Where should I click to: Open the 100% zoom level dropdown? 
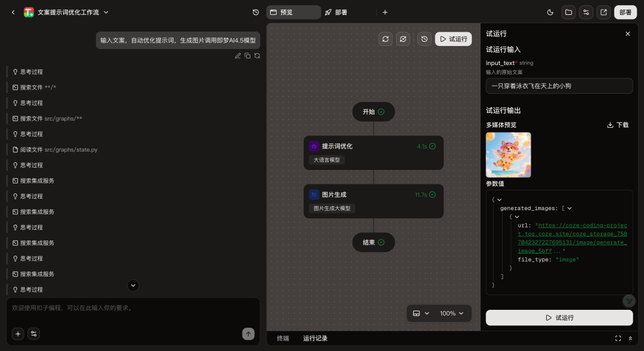pos(451,313)
